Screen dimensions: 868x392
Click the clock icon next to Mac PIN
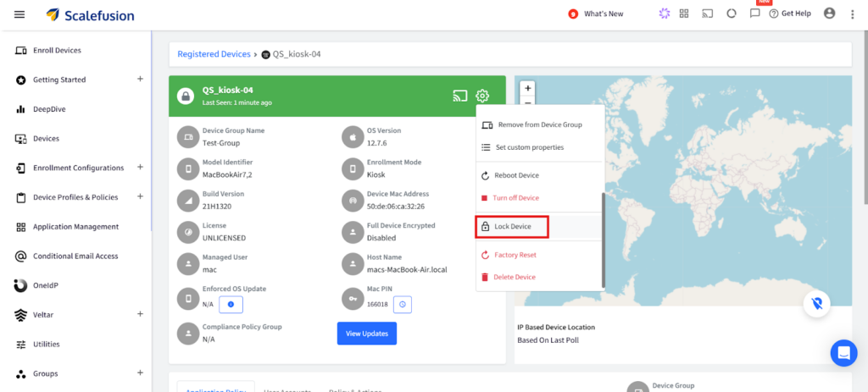pos(403,305)
